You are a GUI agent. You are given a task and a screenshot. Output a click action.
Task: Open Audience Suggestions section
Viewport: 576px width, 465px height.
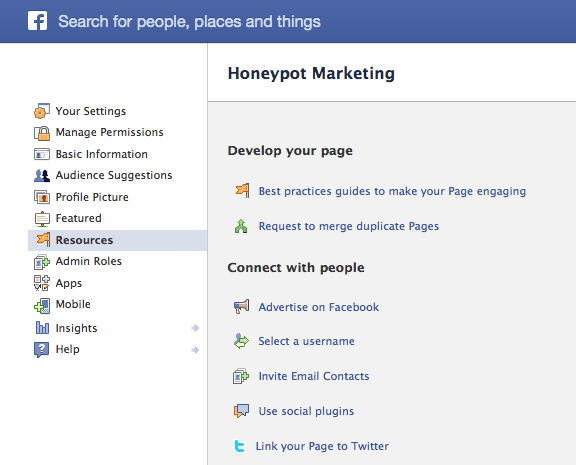pyautogui.click(x=114, y=175)
